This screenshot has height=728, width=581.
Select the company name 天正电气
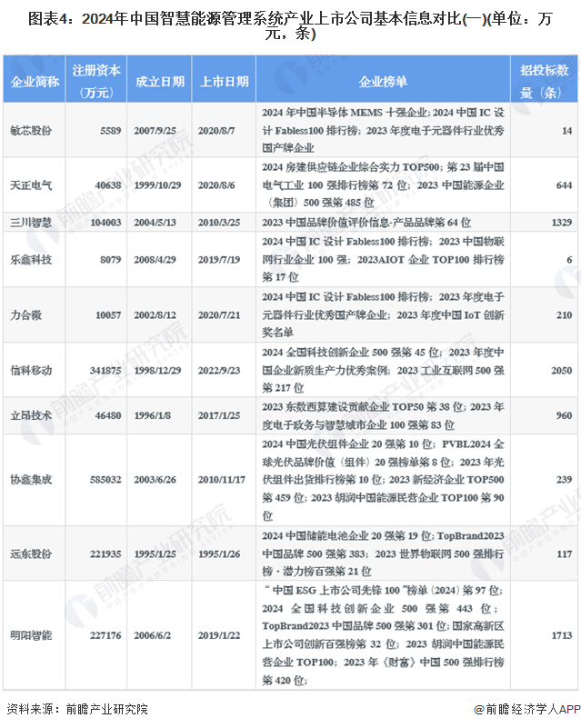point(31,185)
